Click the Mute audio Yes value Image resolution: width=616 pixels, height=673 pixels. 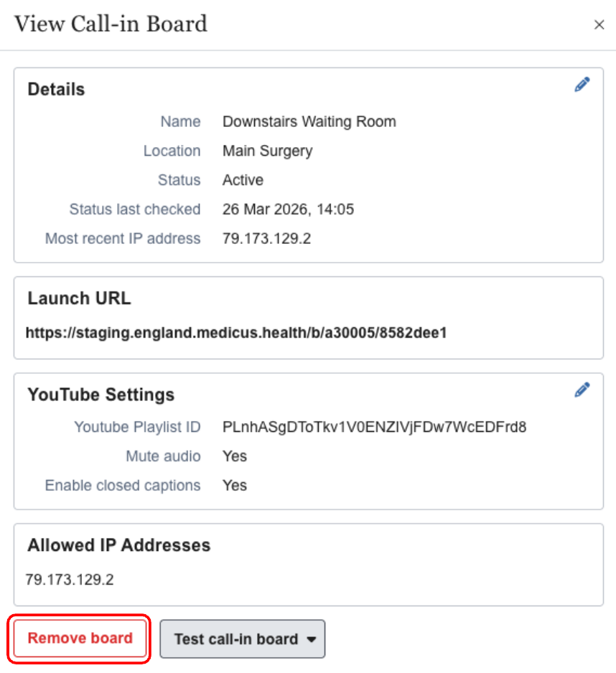coord(234,456)
